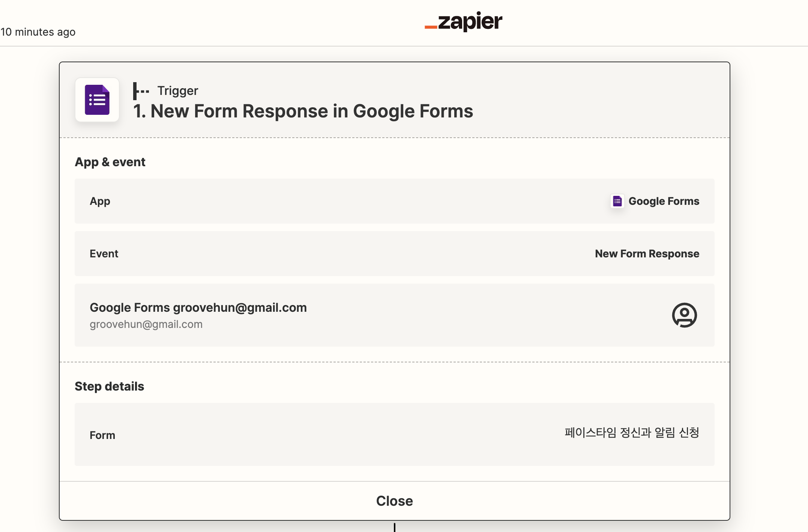Click the App row label
The image size is (808, 532).
(100, 201)
